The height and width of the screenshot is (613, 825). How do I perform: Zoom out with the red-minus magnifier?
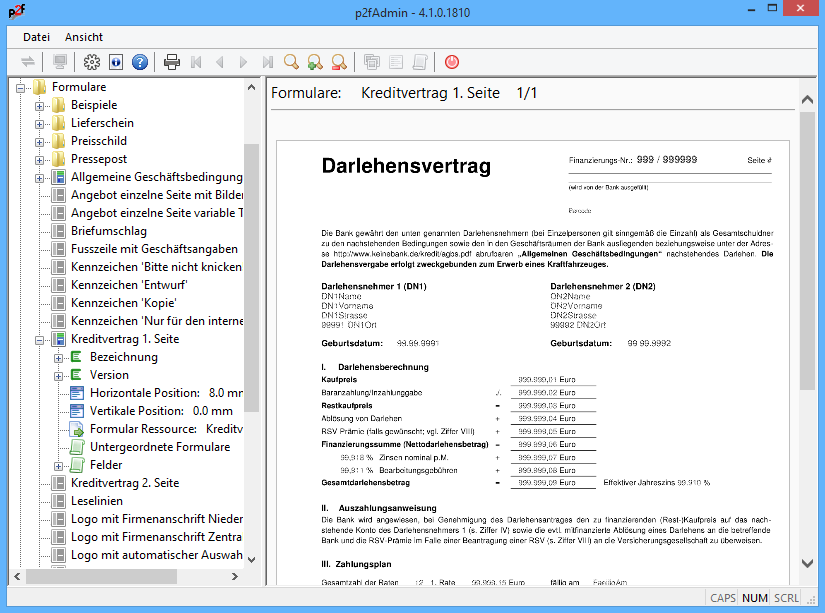pos(339,62)
